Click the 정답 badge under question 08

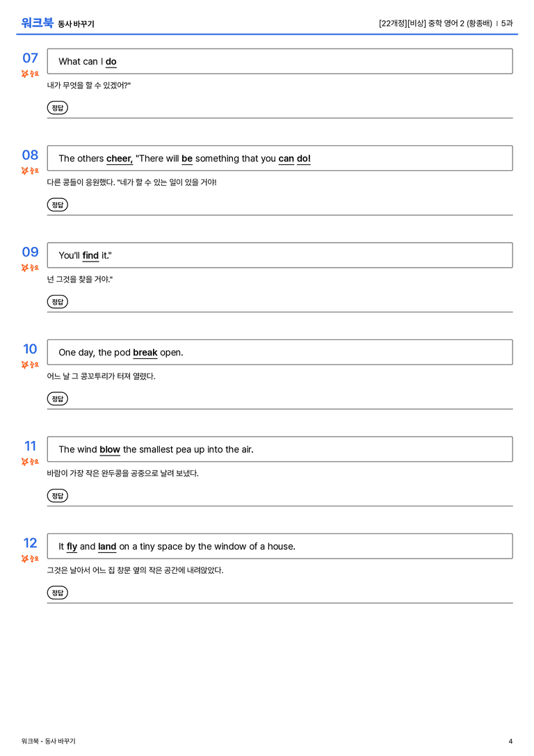[x=57, y=204]
